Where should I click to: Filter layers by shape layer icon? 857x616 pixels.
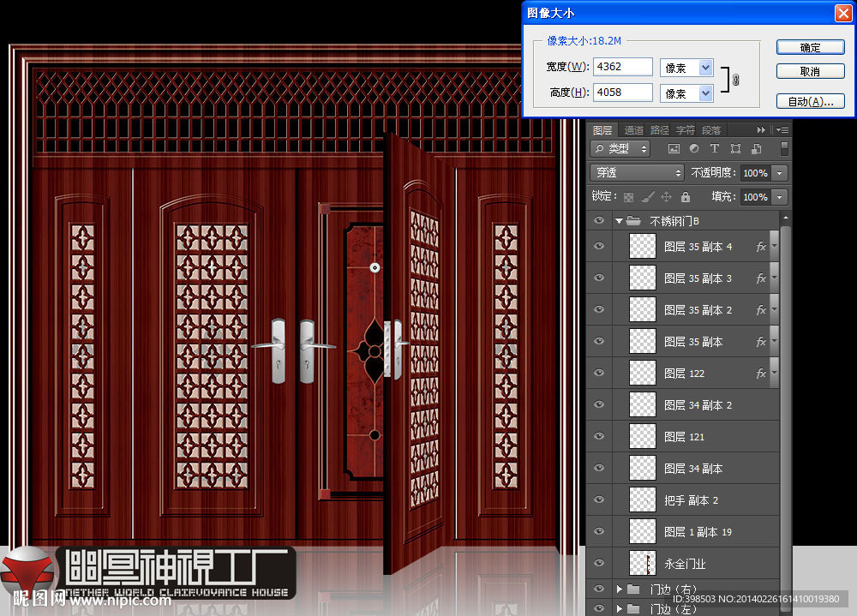(x=735, y=149)
